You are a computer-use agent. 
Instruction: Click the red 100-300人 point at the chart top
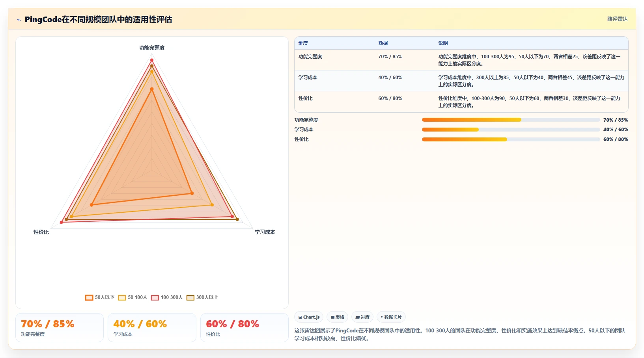click(152, 60)
